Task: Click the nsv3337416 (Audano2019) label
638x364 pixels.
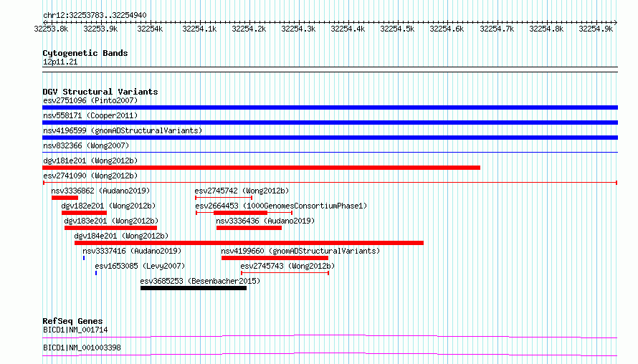Action: tap(132, 251)
